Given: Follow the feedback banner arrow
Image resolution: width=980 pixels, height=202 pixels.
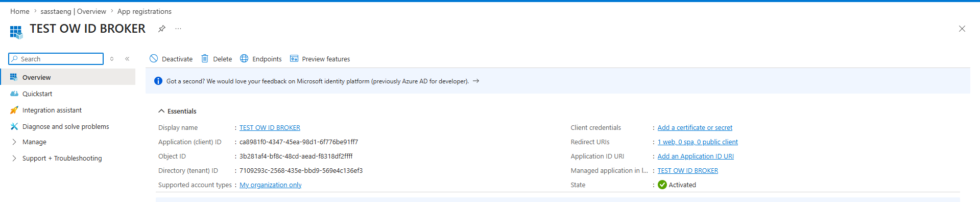Looking at the screenshot, I should pyautogui.click(x=476, y=81).
